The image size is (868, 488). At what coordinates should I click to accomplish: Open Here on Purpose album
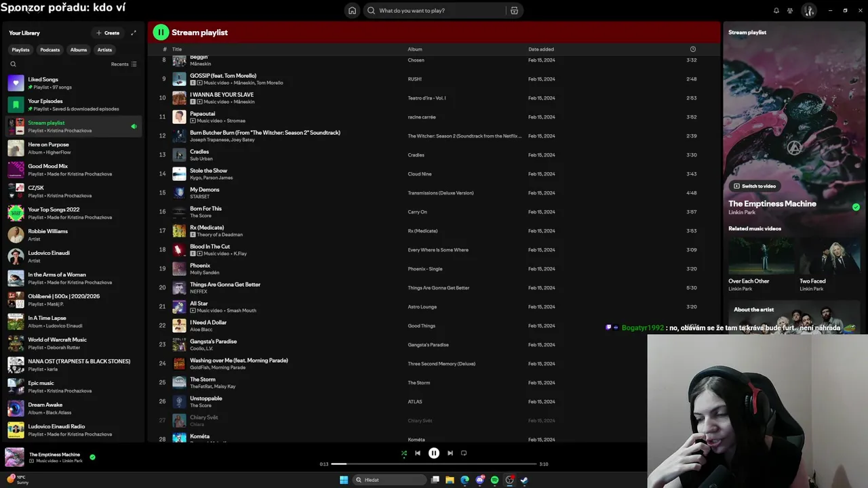tap(73, 148)
